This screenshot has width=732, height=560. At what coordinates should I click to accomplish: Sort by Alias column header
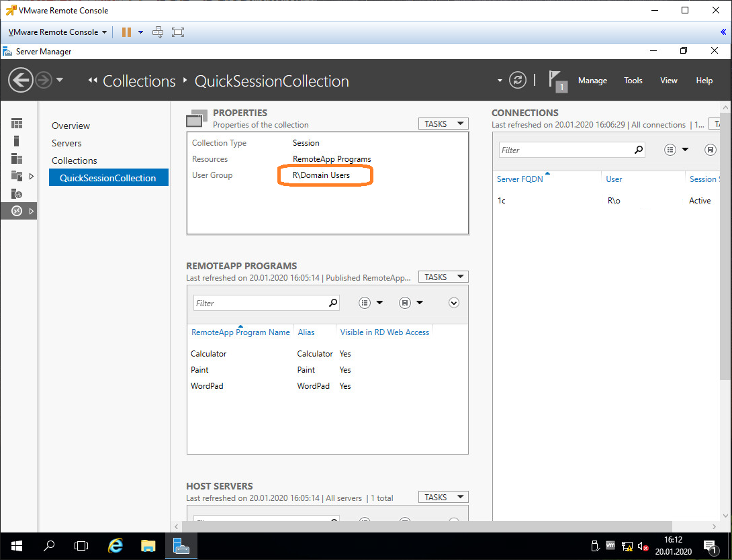point(306,332)
